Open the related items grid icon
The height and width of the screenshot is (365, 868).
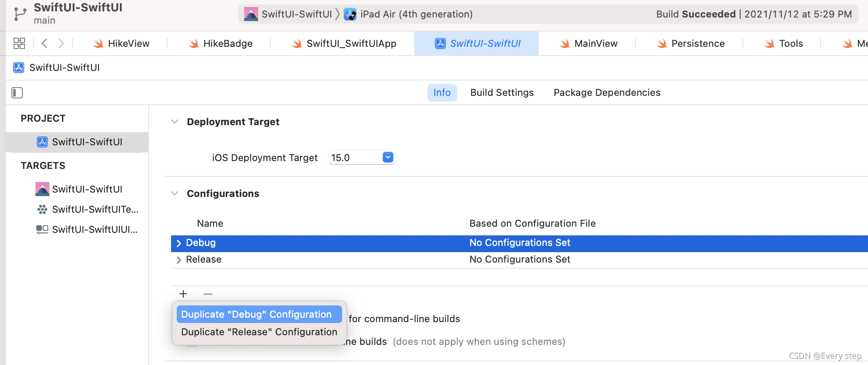point(19,43)
